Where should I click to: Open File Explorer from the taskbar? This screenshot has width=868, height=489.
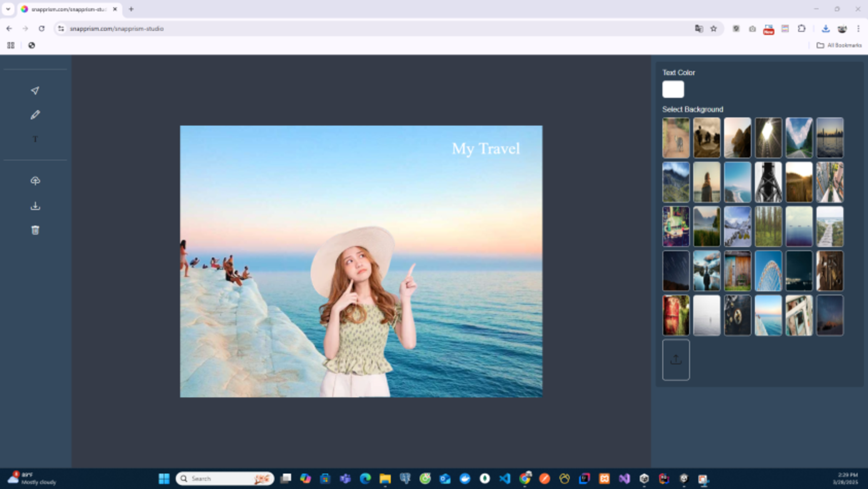[385, 478]
